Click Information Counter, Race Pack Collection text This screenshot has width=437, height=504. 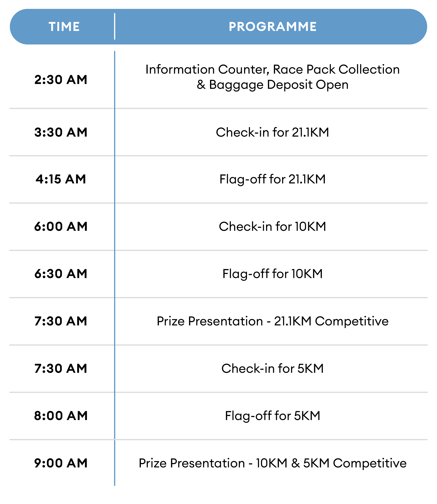272,70
